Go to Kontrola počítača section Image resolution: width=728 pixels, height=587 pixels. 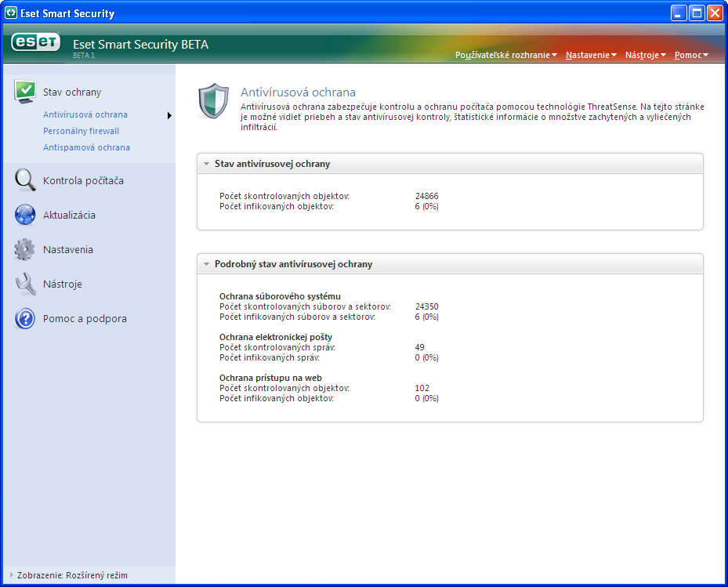(x=83, y=181)
